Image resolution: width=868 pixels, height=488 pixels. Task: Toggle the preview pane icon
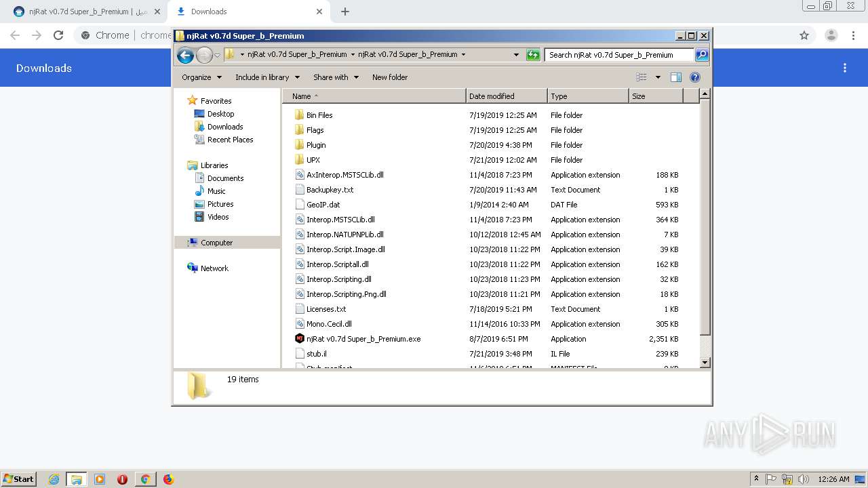pos(675,77)
